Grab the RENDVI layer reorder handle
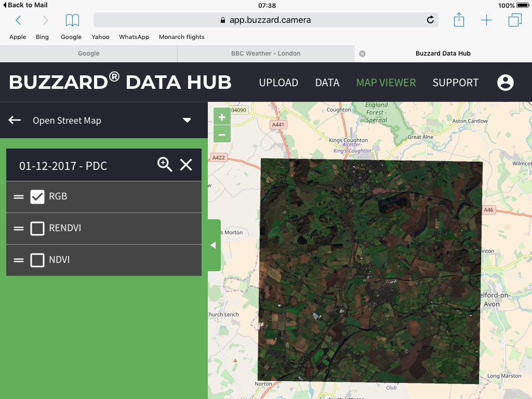The image size is (532, 399). click(19, 229)
